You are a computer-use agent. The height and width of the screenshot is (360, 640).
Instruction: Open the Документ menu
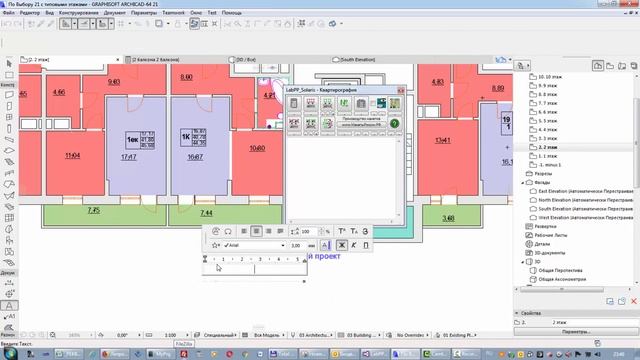(x=115, y=13)
